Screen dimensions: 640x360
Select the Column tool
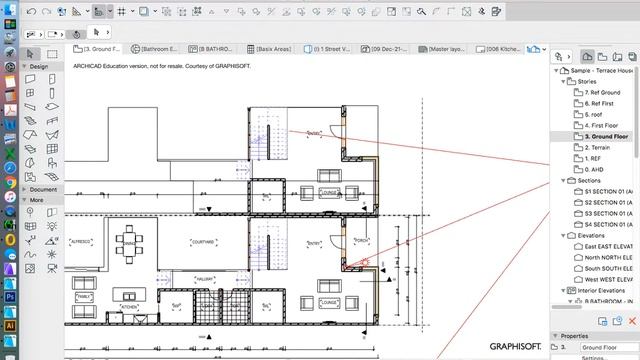click(x=52, y=93)
